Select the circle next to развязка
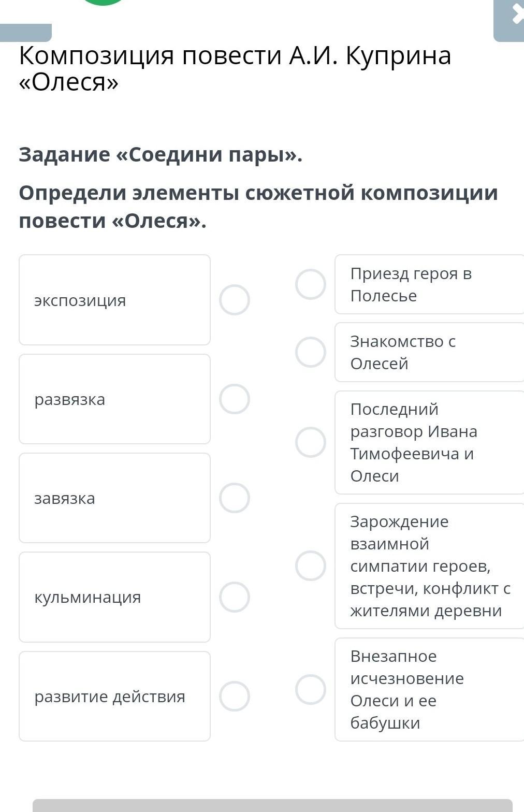The width and height of the screenshot is (524, 812). 235,399
